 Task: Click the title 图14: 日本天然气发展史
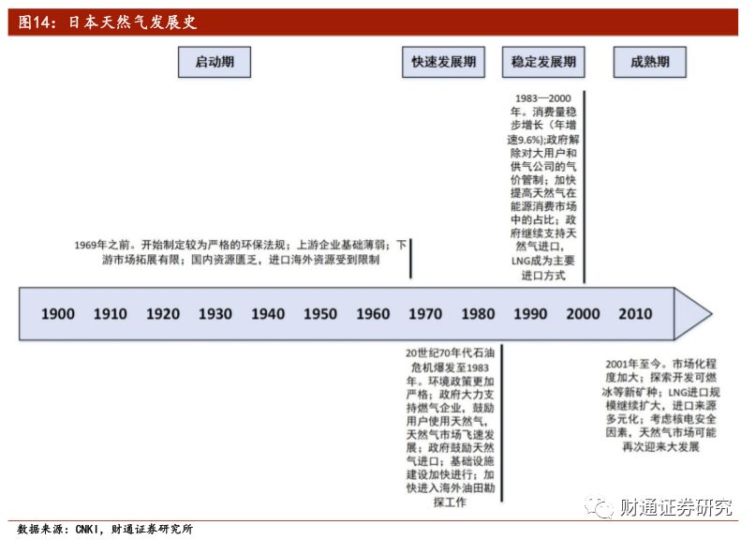pos(108,22)
